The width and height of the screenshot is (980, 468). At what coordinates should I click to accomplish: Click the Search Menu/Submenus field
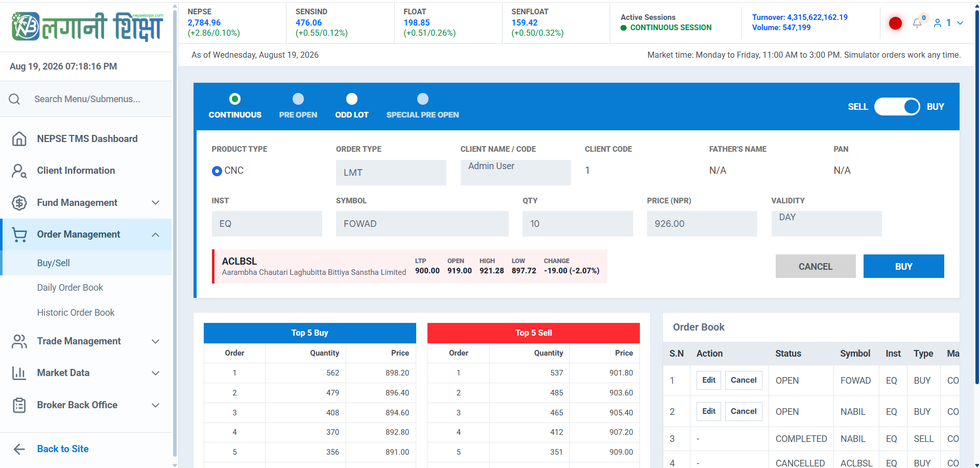[87, 99]
